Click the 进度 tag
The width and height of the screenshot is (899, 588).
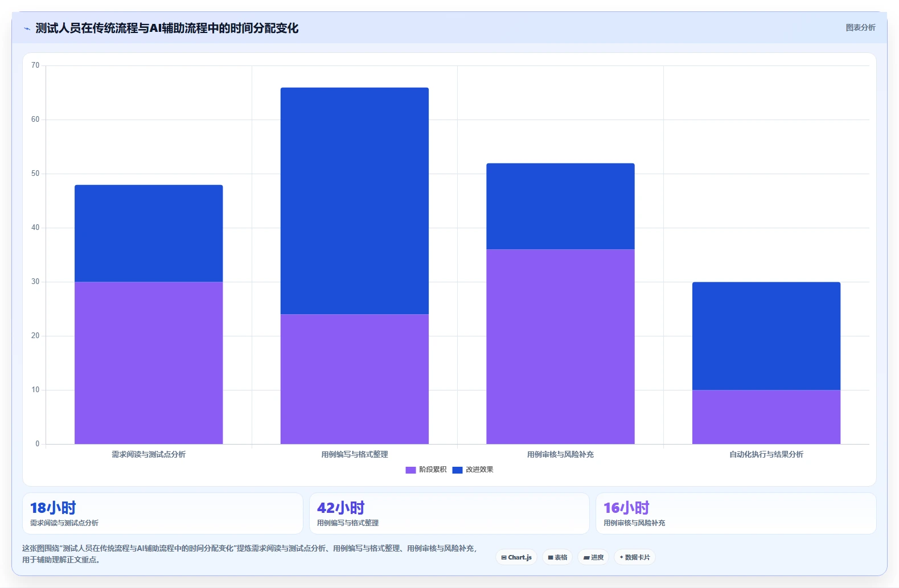point(593,557)
